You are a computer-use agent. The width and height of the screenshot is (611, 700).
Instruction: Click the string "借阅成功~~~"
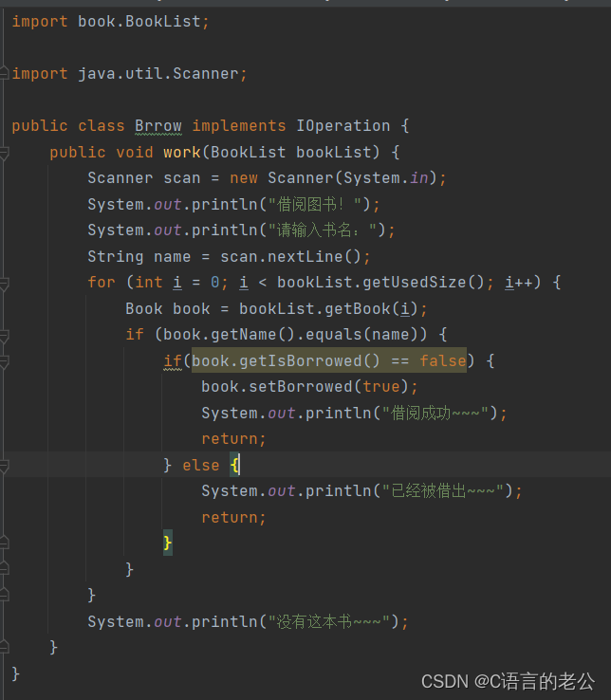[435, 414]
